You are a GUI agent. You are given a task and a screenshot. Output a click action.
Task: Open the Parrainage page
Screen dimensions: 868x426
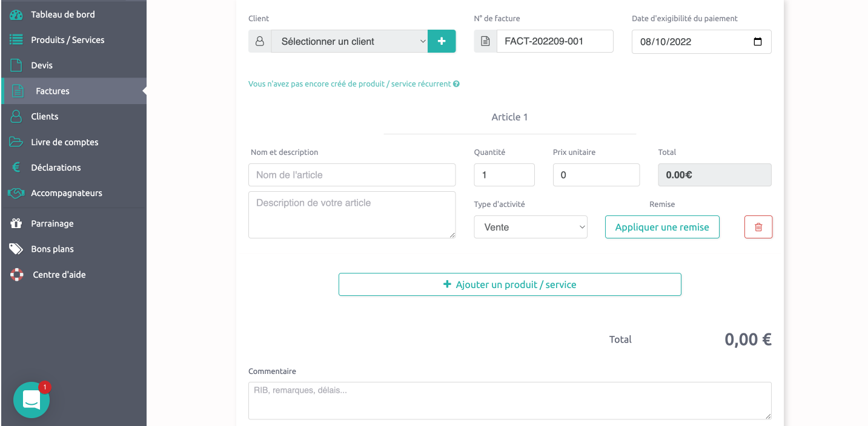51,223
